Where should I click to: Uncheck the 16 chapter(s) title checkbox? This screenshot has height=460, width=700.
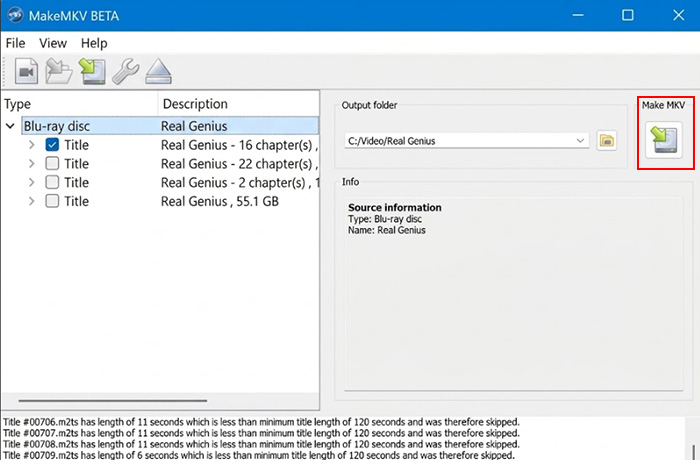(x=52, y=145)
